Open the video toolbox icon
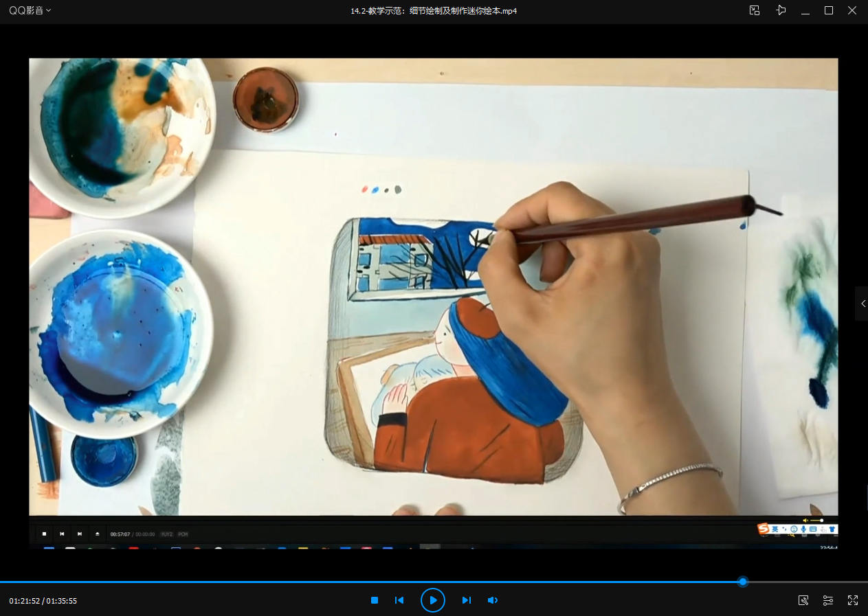The image size is (868, 616). [803, 600]
